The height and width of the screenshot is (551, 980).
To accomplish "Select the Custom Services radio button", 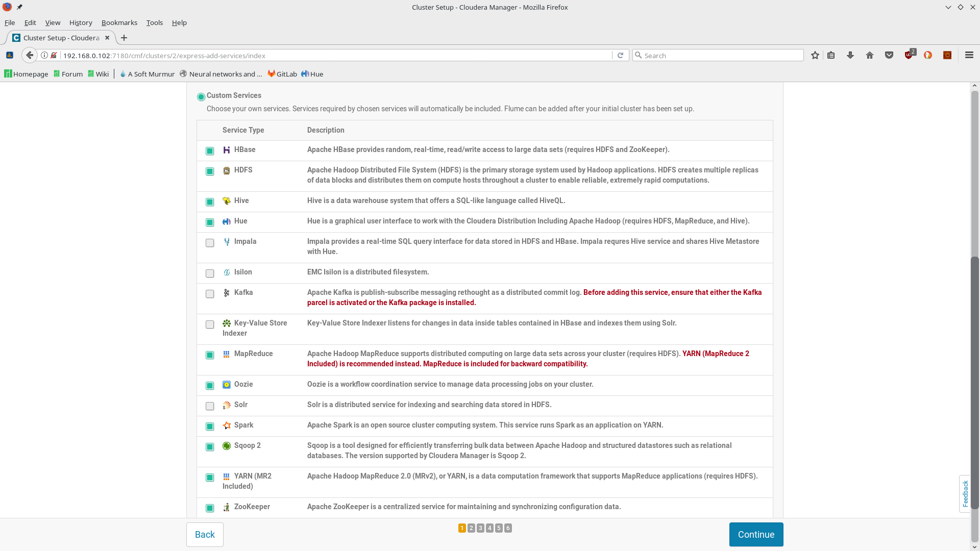I will pos(201,97).
